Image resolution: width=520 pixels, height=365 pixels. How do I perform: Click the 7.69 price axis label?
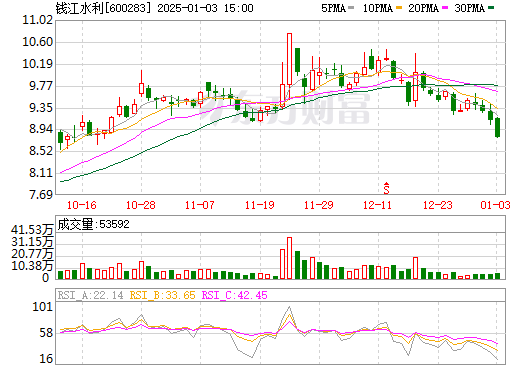tap(41, 194)
